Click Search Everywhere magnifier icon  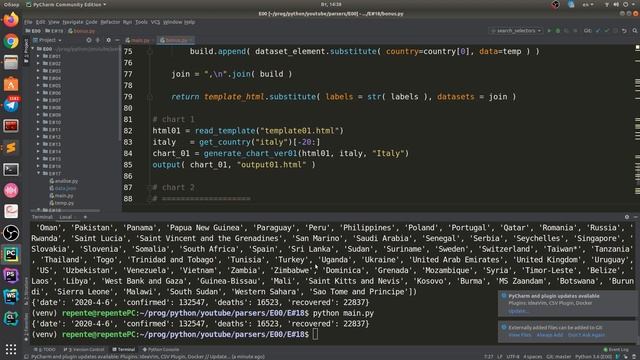pos(635,31)
